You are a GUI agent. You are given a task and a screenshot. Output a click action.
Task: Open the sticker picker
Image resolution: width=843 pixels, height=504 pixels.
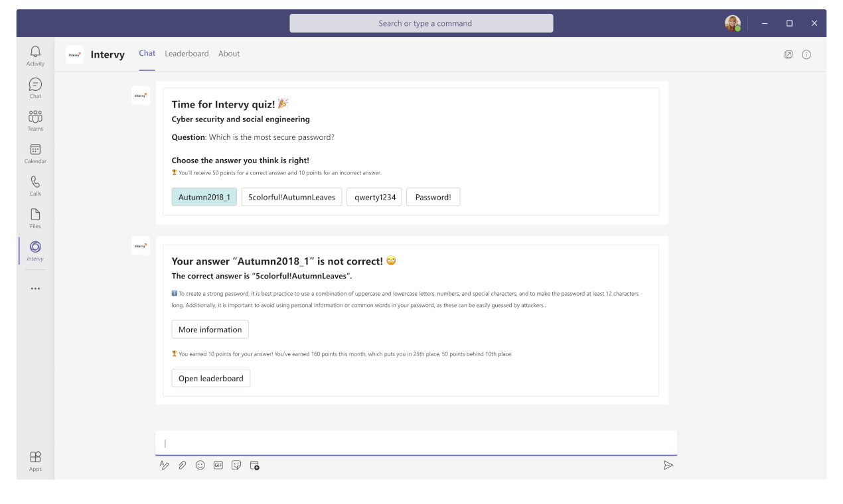point(236,466)
